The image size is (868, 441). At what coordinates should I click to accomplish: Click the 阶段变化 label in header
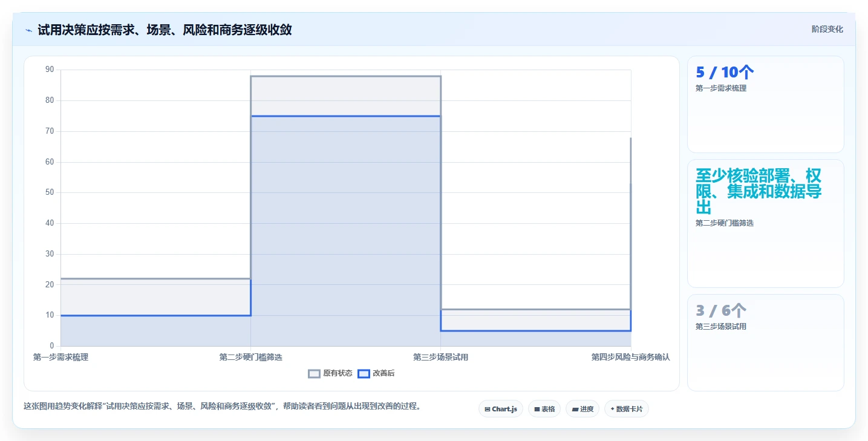pos(827,30)
